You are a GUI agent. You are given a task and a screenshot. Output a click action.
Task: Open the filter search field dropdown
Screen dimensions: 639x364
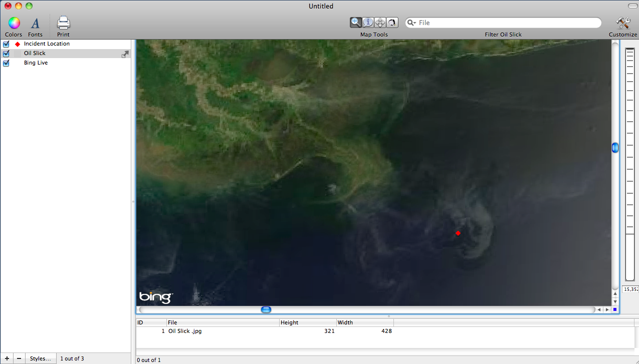411,23
